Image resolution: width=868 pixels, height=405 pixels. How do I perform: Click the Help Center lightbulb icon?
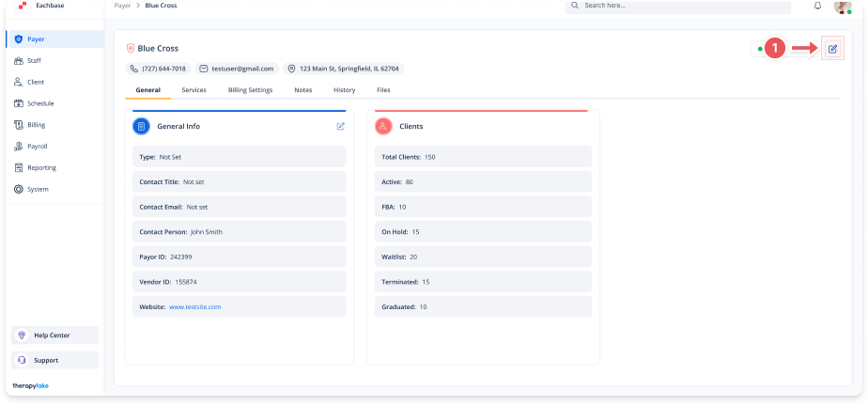(22, 335)
